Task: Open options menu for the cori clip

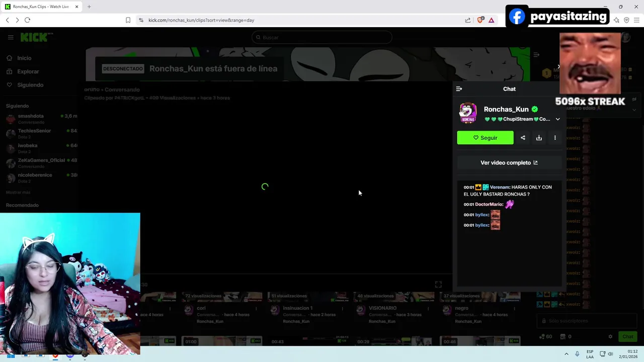Action: point(256,308)
